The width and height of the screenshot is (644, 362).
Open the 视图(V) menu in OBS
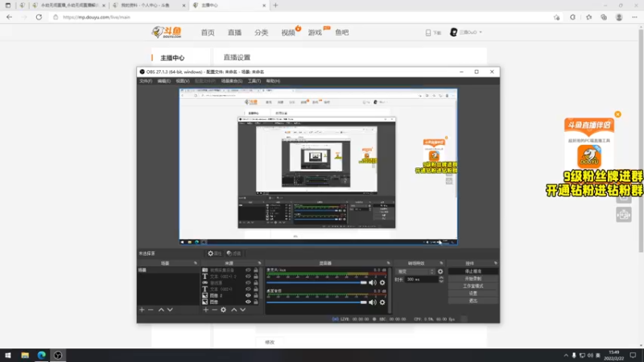pos(183,81)
